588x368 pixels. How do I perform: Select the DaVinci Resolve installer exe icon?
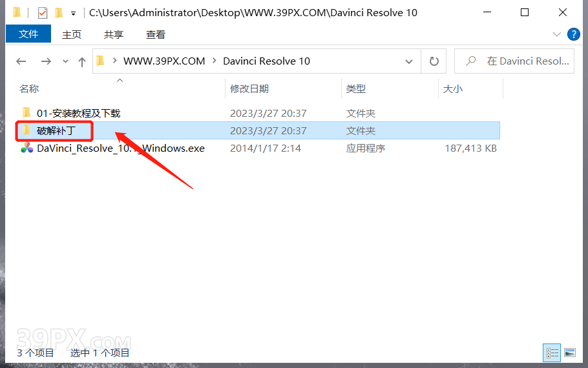coord(26,148)
